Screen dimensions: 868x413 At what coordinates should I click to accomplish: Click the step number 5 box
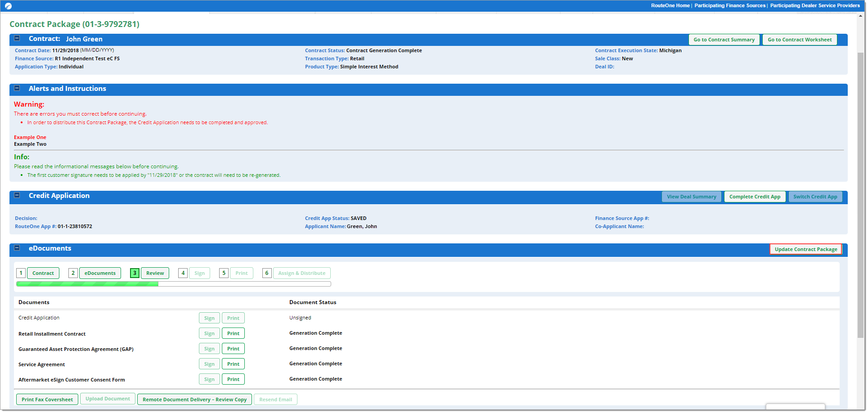tap(224, 273)
